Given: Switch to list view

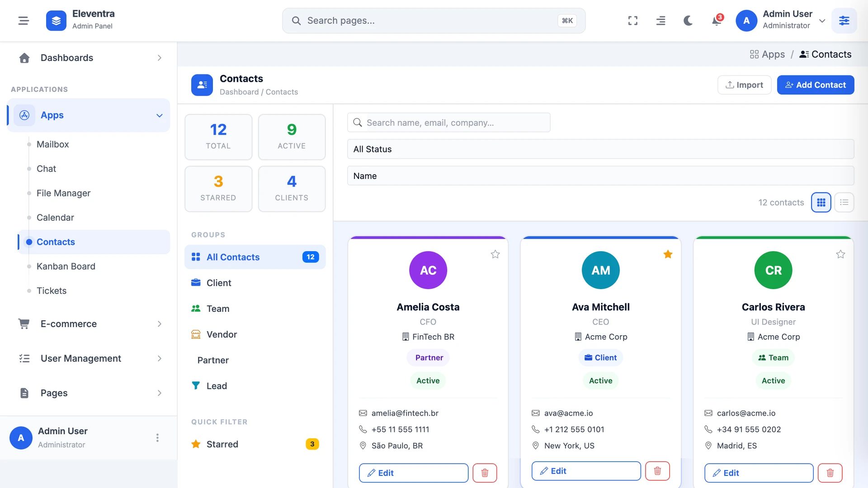Looking at the screenshot, I should 844,202.
